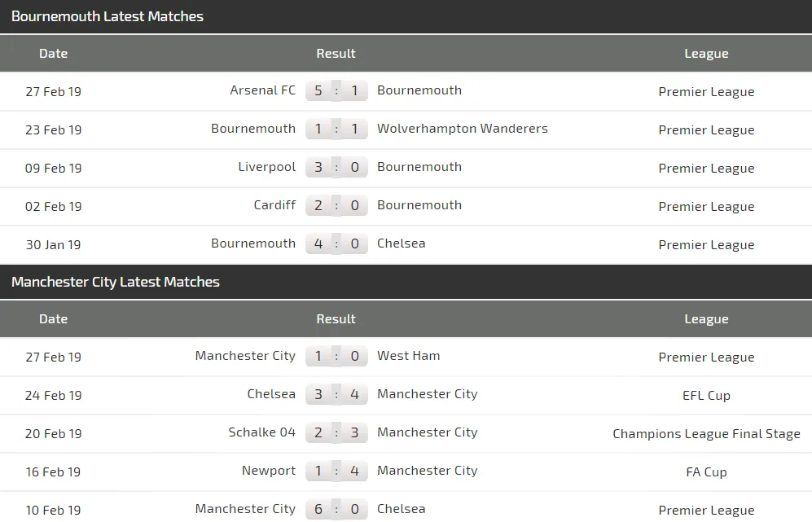Screen dimensions: 812x522
Task: Select the Schalke 04 team name
Action: pyautogui.click(x=262, y=432)
